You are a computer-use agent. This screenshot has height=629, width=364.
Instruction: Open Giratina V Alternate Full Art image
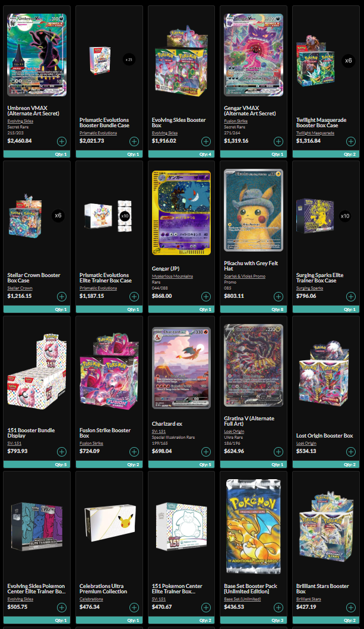(x=254, y=366)
